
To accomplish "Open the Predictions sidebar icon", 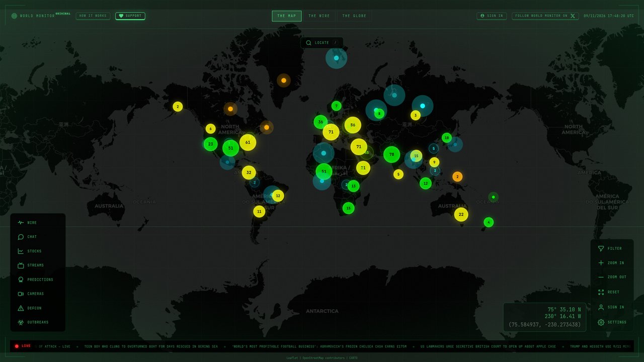I will (21, 280).
